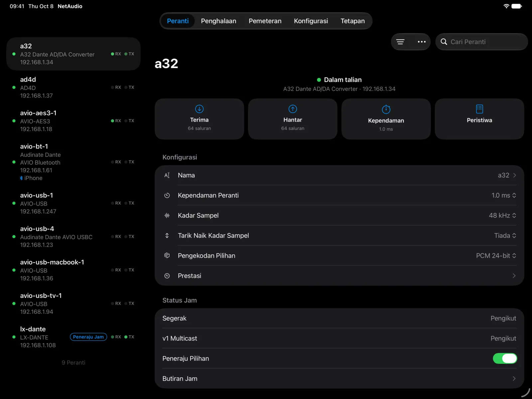Click the Cari Peranti search field

[x=481, y=42]
